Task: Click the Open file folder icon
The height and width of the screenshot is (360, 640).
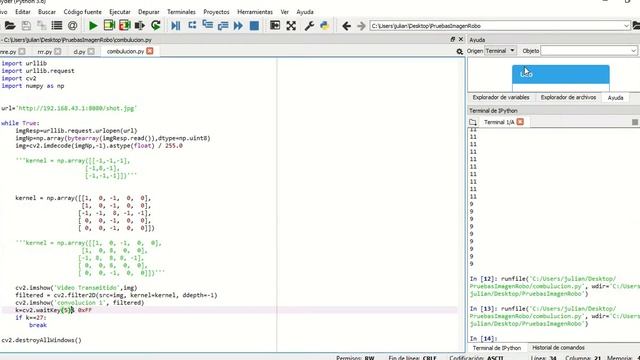Action: (10, 26)
